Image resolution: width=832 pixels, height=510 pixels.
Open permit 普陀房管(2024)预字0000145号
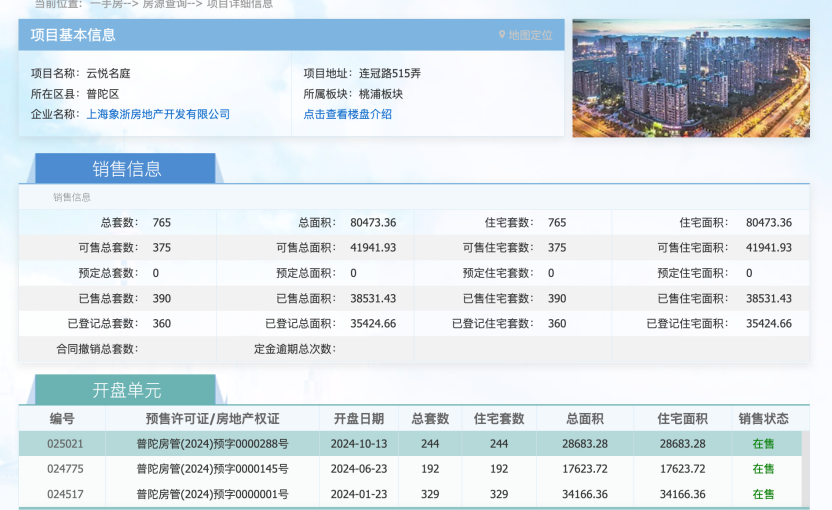pyautogui.click(x=212, y=468)
